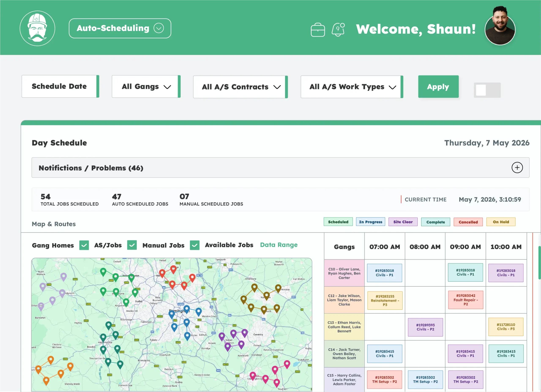Toggle checkbox just before Available Jobs
Viewport: 541px width, 392px height.
pyautogui.click(x=195, y=245)
